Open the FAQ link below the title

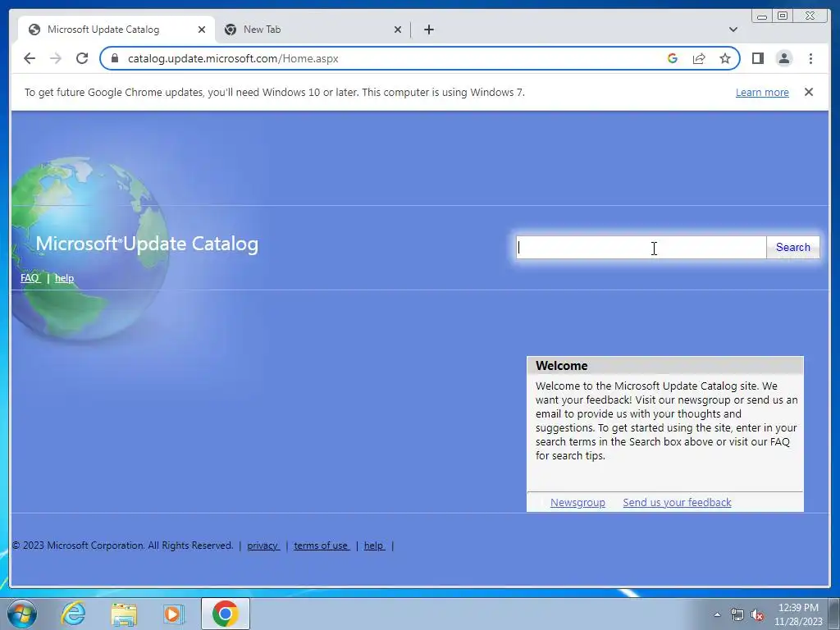[30, 278]
